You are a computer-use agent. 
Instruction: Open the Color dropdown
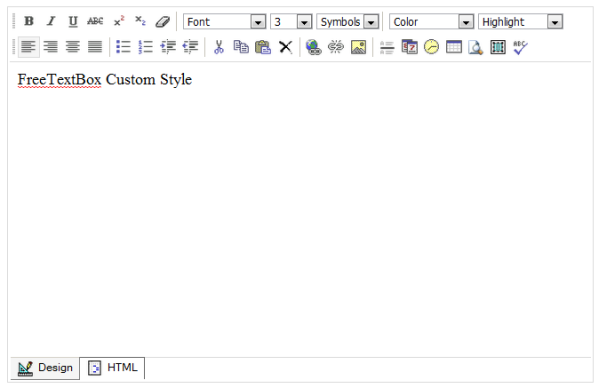[x=432, y=22]
